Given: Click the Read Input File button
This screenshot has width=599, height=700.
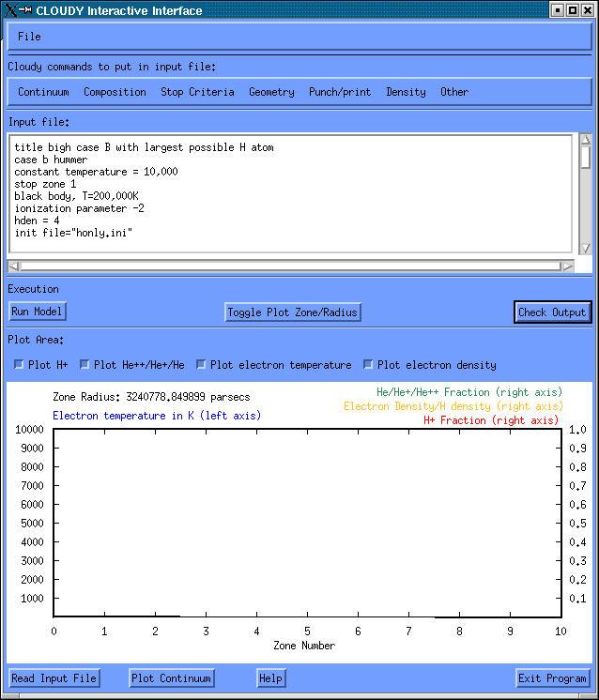Looking at the screenshot, I should (54, 678).
